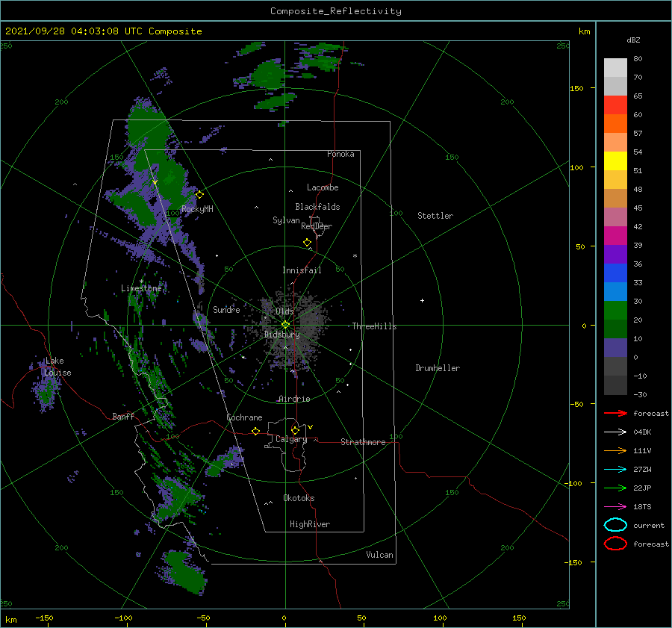This screenshot has width=672, height=628.
Task: Click the Innisfail city label
Action: pyautogui.click(x=302, y=270)
